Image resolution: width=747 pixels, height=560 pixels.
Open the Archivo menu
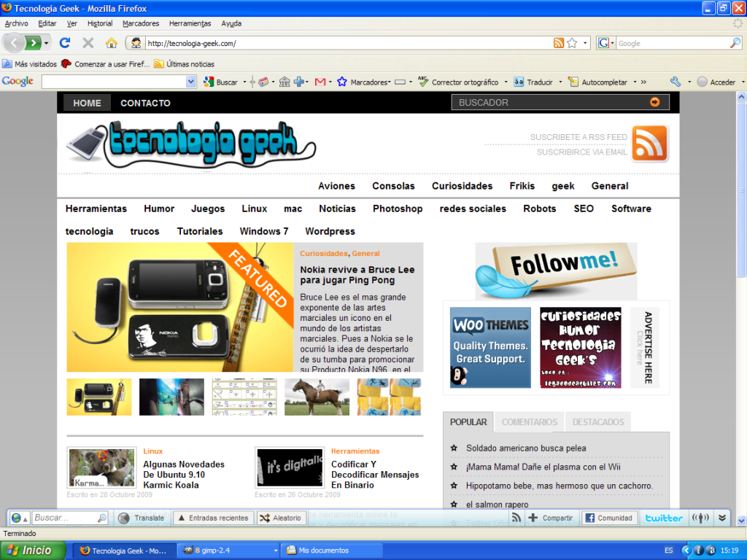(x=16, y=23)
